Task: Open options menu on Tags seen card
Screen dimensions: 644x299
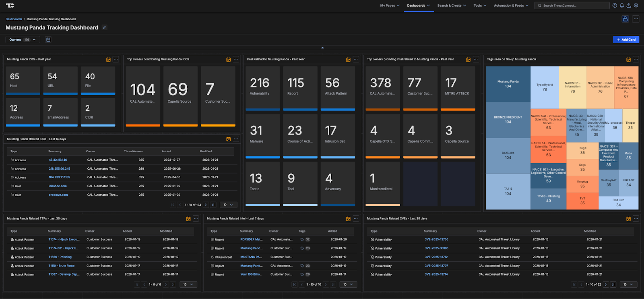Action: click(x=636, y=59)
